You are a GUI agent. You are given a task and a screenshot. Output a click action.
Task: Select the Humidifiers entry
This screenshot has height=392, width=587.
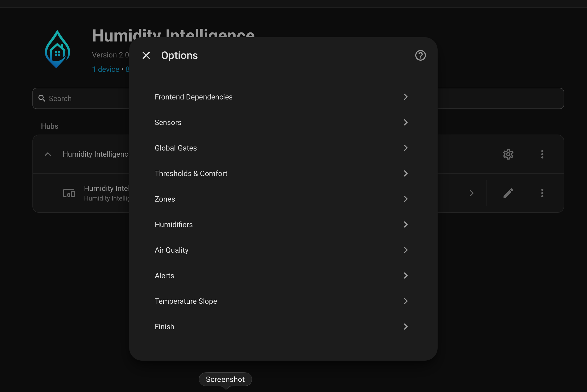pyautogui.click(x=283, y=224)
